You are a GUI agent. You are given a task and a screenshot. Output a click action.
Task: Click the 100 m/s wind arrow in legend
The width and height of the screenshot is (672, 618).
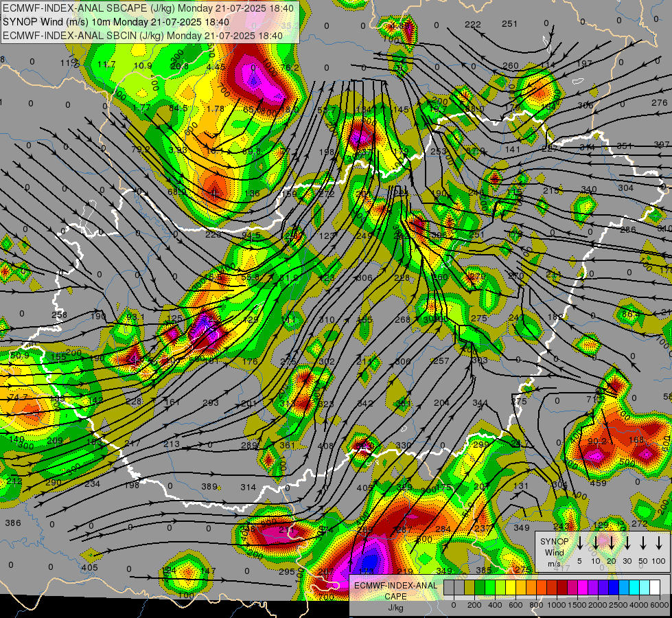pos(659,542)
